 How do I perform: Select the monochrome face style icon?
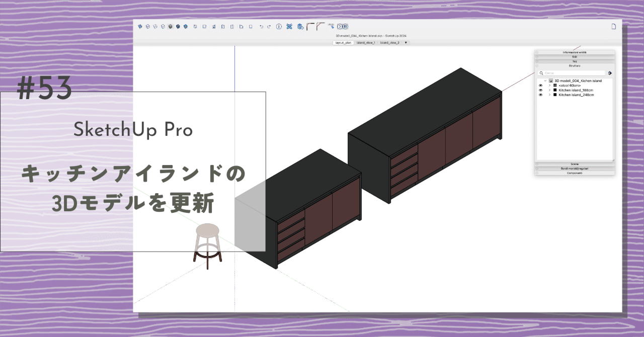point(186,26)
